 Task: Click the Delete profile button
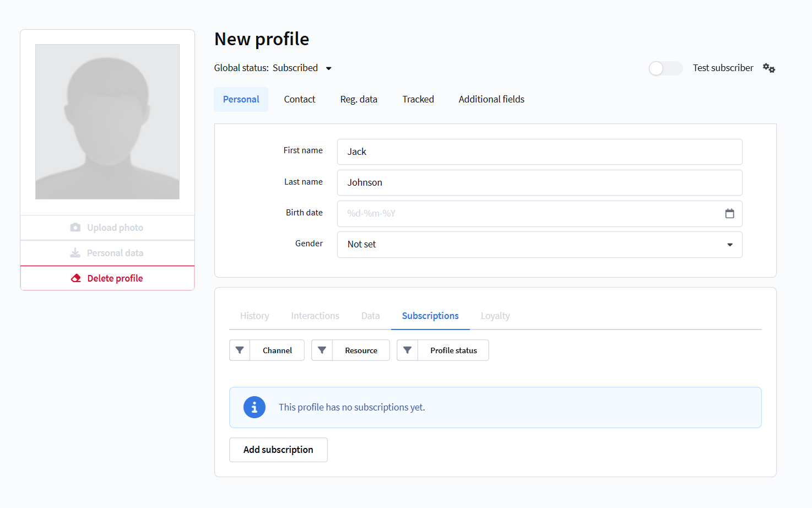[x=107, y=278]
